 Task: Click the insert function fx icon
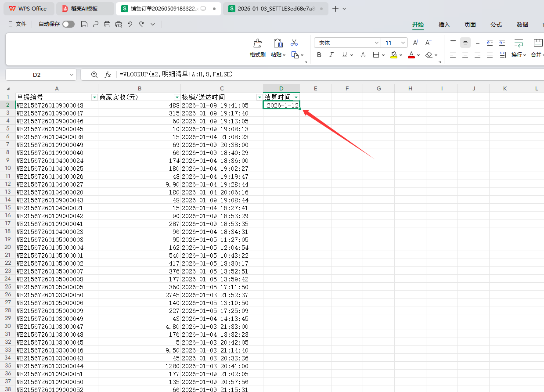[x=108, y=75]
